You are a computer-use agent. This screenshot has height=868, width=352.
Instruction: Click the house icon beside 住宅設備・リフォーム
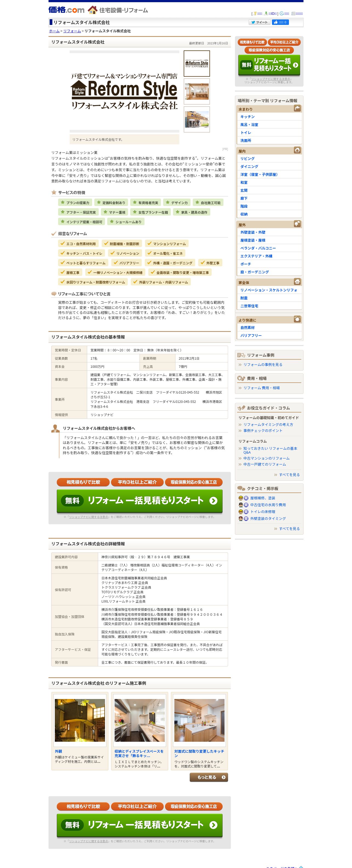[92, 10]
